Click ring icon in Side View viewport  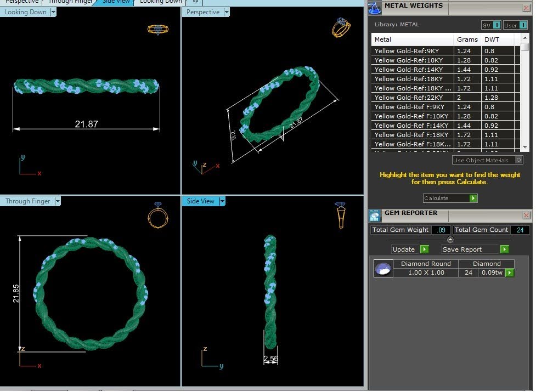[341, 215]
